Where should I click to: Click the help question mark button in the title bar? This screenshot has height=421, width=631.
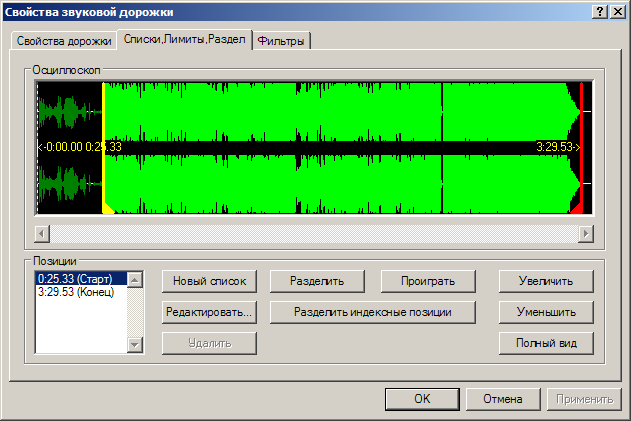point(600,12)
